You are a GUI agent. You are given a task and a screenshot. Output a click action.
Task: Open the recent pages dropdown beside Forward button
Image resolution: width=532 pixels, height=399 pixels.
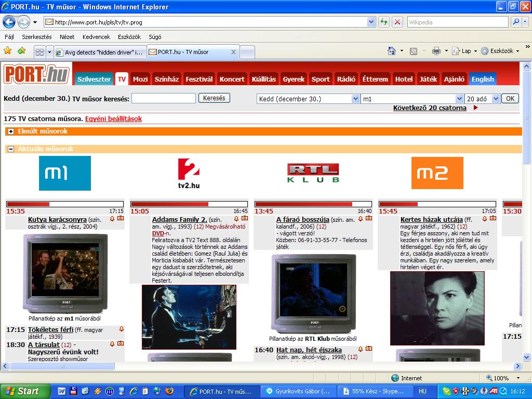pyautogui.click(x=35, y=22)
